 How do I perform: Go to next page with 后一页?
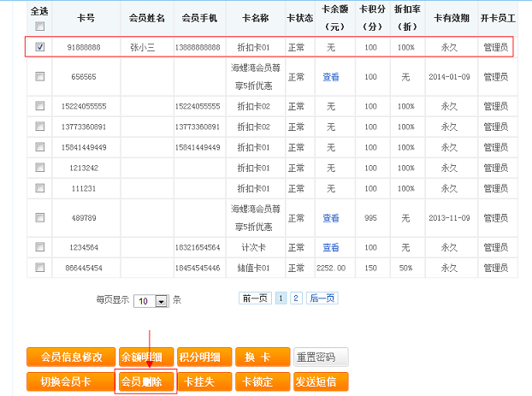coord(322,298)
